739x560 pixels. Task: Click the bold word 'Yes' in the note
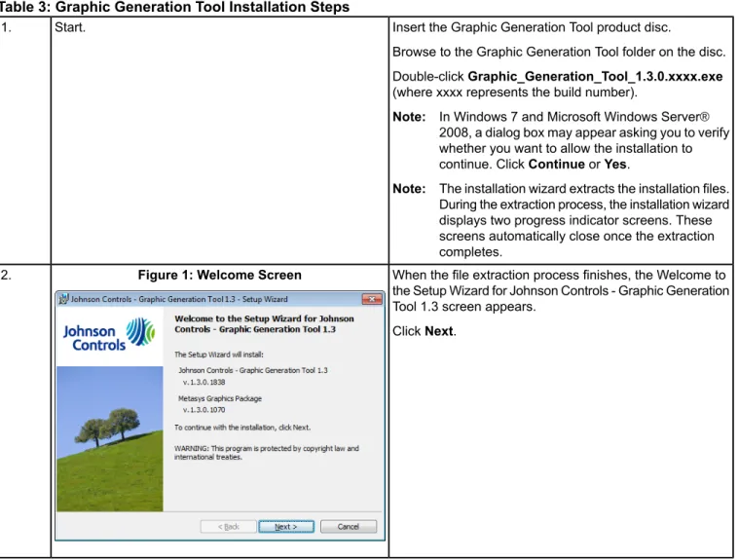[x=615, y=164]
